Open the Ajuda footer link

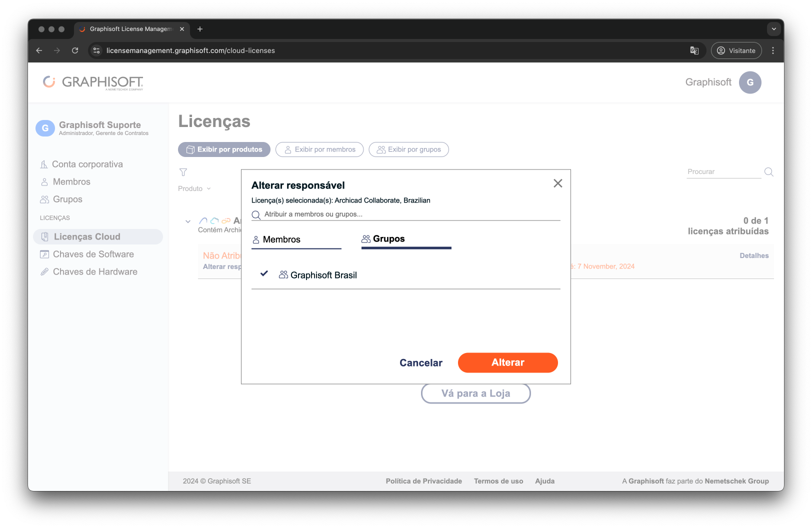click(x=545, y=481)
